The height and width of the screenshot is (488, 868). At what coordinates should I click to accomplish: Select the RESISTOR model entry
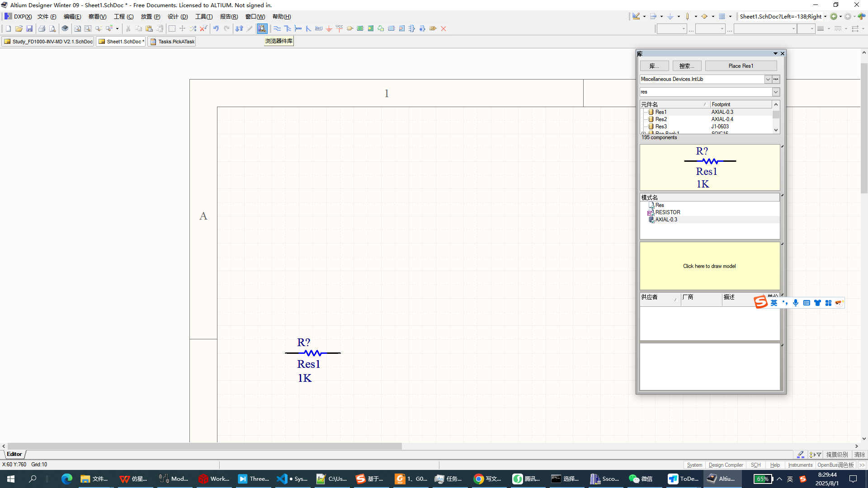click(x=668, y=212)
